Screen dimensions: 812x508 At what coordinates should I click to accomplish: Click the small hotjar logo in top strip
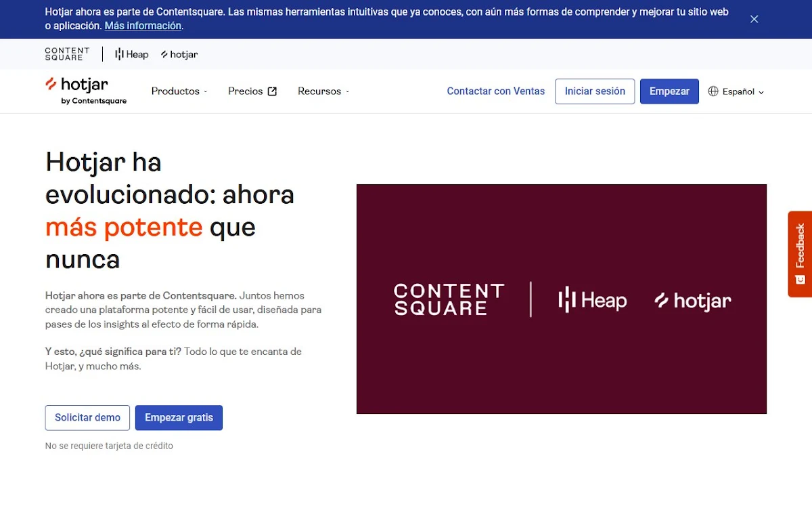[x=179, y=54]
